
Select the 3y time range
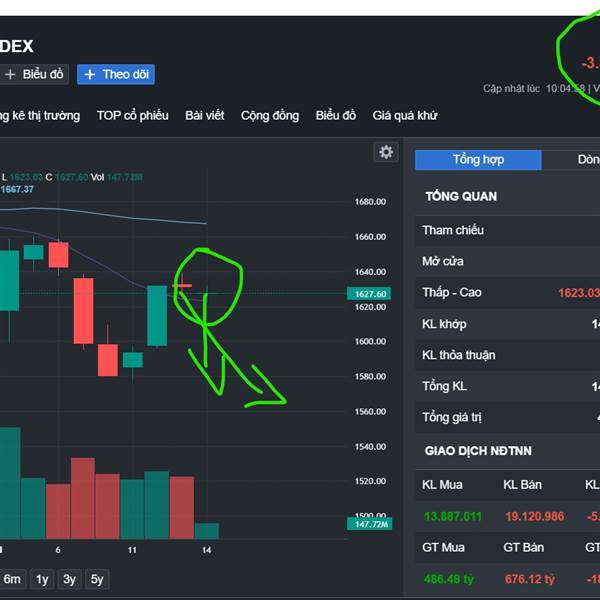click(x=69, y=579)
